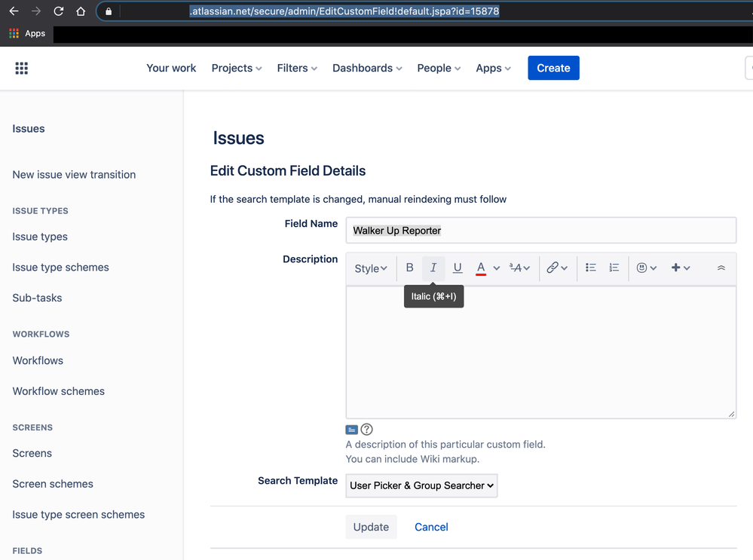The width and height of the screenshot is (753, 560).
Task: Open the emoticon picker dropdown
Action: pyautogui.click(x=647, y=268)
